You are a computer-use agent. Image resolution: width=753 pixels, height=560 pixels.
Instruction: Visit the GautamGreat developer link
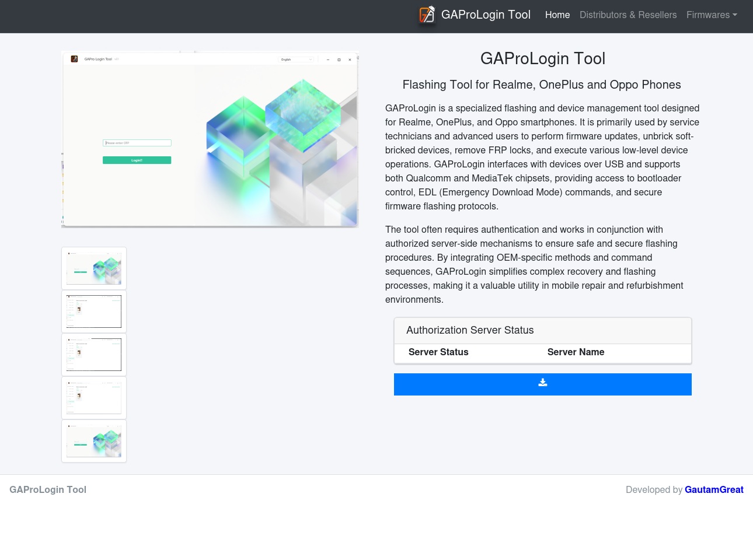pos(714,490)
